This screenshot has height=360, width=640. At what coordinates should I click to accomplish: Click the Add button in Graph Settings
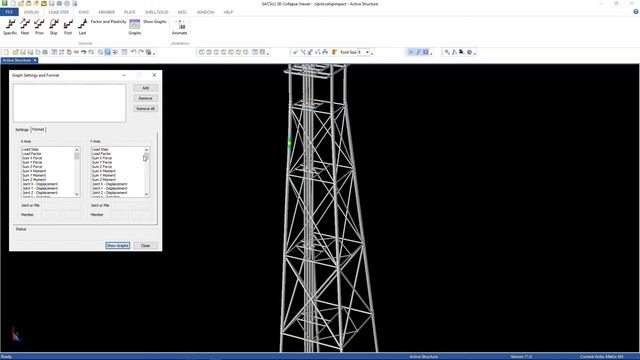[146, 88]
